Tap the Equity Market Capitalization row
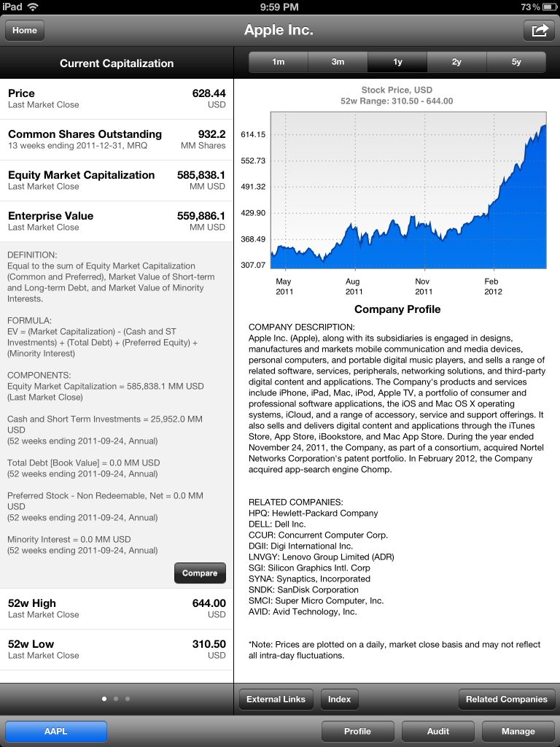The height and width of the screenshot is (747, 560). coord(117,181)
